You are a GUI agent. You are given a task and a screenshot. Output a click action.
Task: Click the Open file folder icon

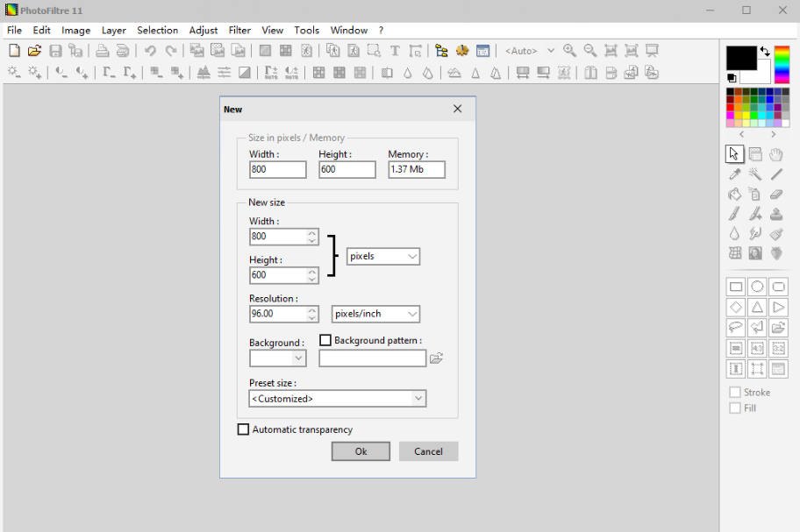point(34,51)
